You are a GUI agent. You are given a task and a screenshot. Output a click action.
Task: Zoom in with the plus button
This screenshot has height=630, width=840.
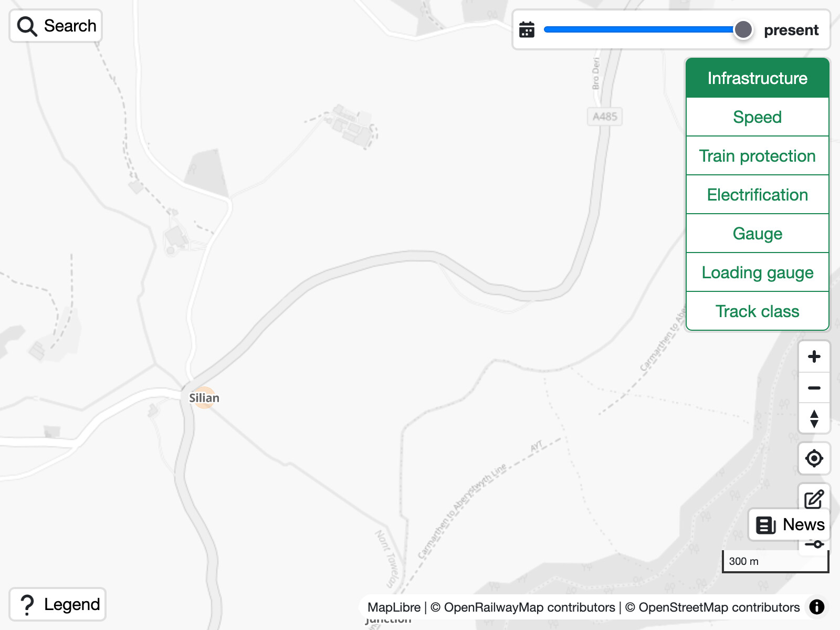[814, 356]
